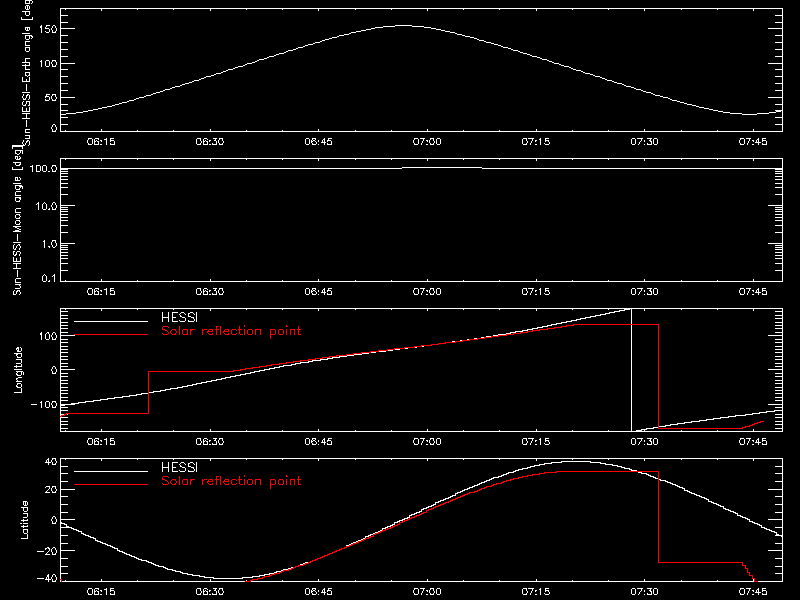Select the Longitude y-axis title
Image resolution: width=800 pixels, height=600 pixels.
coord(18,370)
